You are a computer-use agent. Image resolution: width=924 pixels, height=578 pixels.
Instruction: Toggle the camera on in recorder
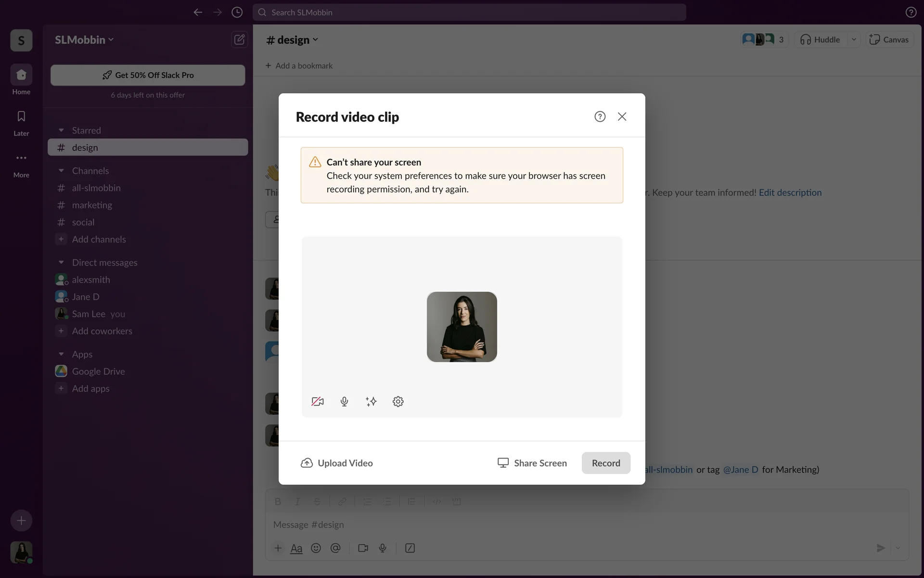click(318, 401)
